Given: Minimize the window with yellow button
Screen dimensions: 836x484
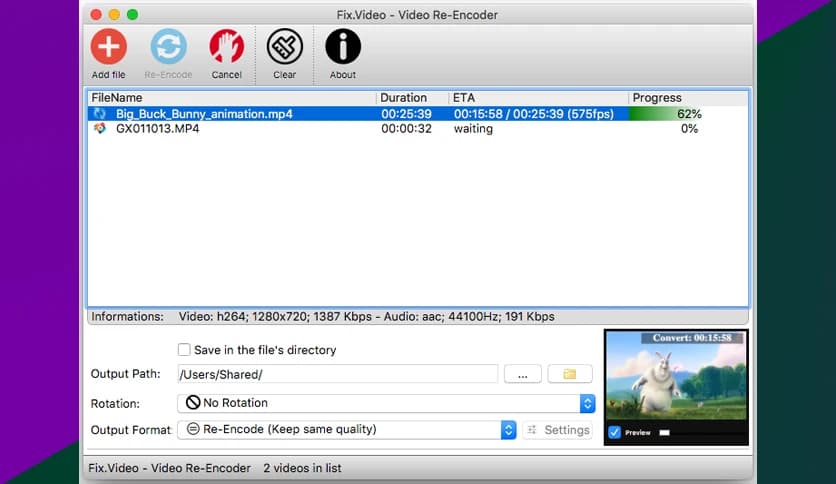Looking at the screenshot, I should [114, 15].
